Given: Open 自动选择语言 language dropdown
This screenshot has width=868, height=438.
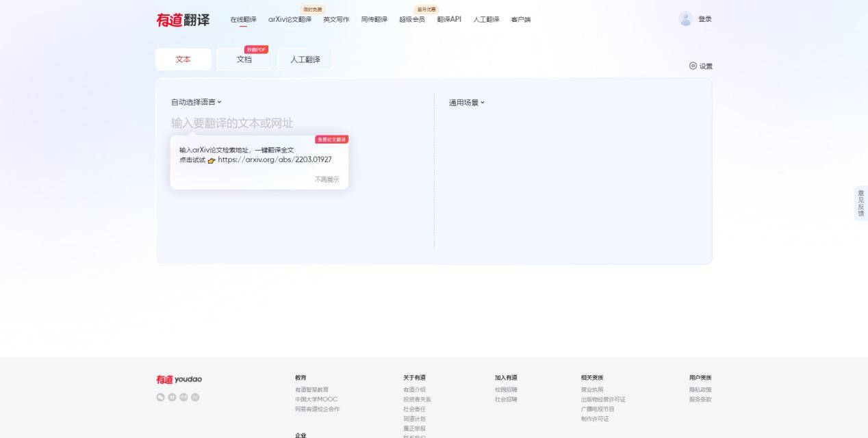Looking at the screenshot, I should tap(196, 102).
